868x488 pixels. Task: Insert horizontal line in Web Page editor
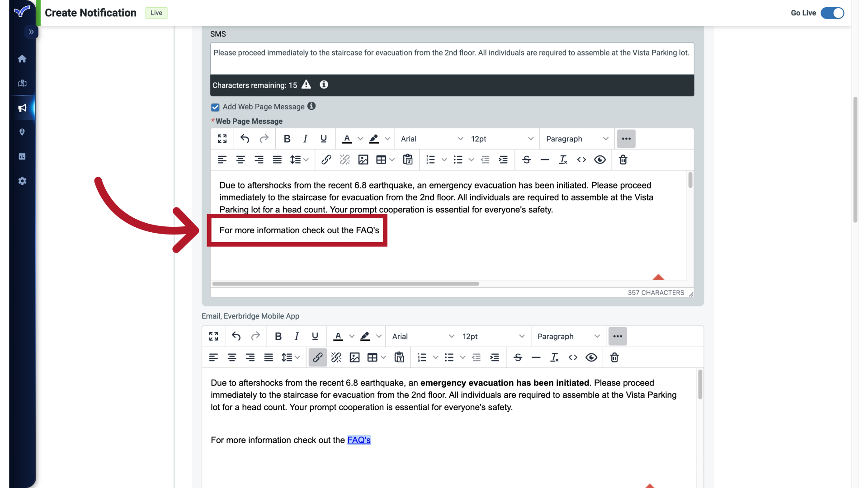pyautogui.click(x=545, y=160)
